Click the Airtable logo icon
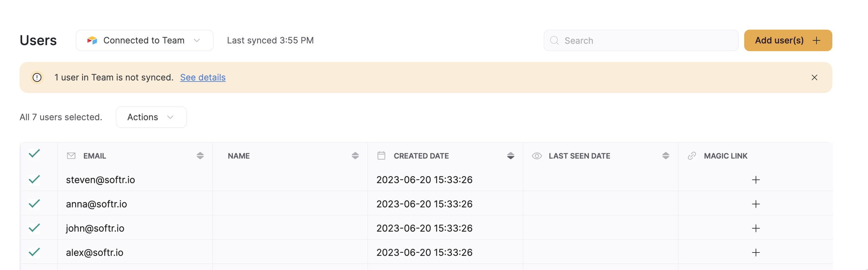This screenshot has width=868, height=270. 92,40
